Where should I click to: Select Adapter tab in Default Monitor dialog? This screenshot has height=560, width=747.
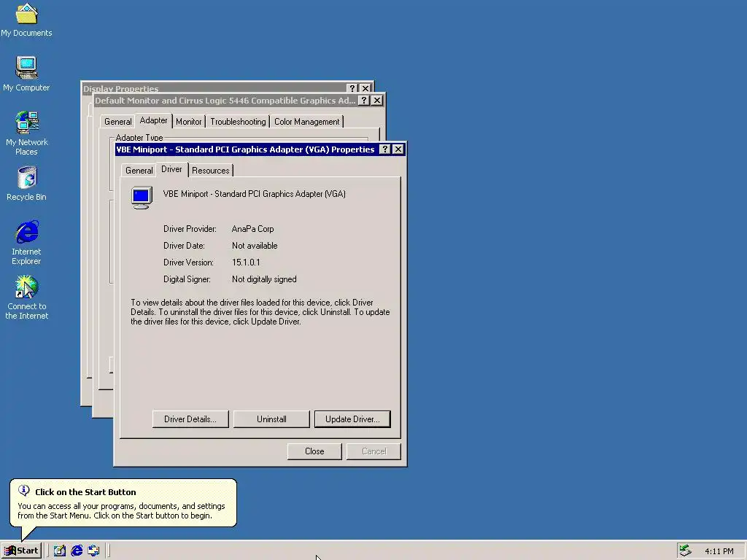point(153,120)
